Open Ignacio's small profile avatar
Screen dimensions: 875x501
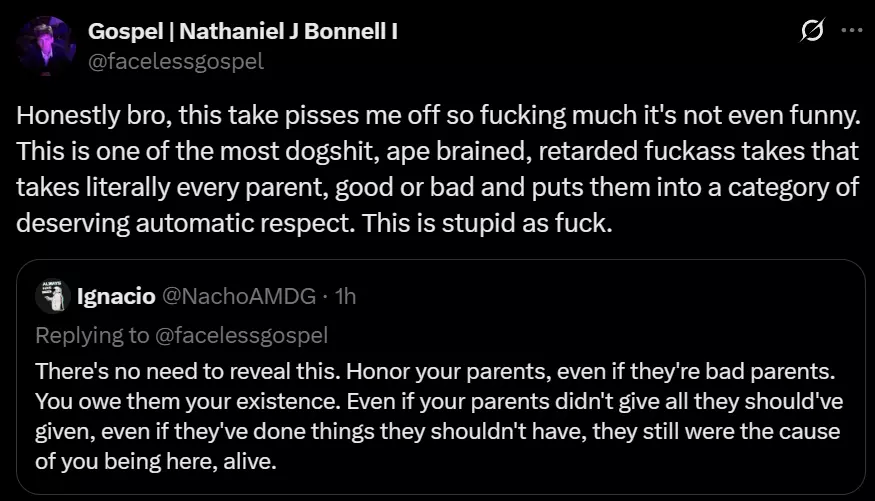pyautogui.click(x=53, y=296)
